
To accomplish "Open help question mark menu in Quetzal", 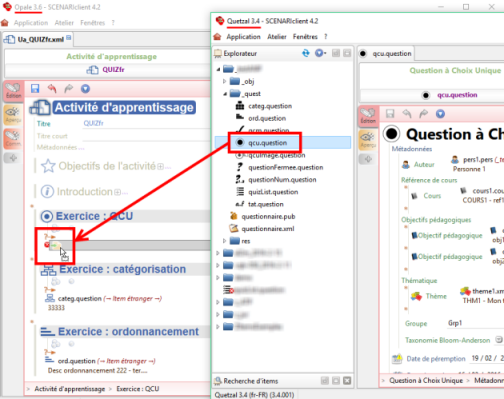I will (326, 36).
